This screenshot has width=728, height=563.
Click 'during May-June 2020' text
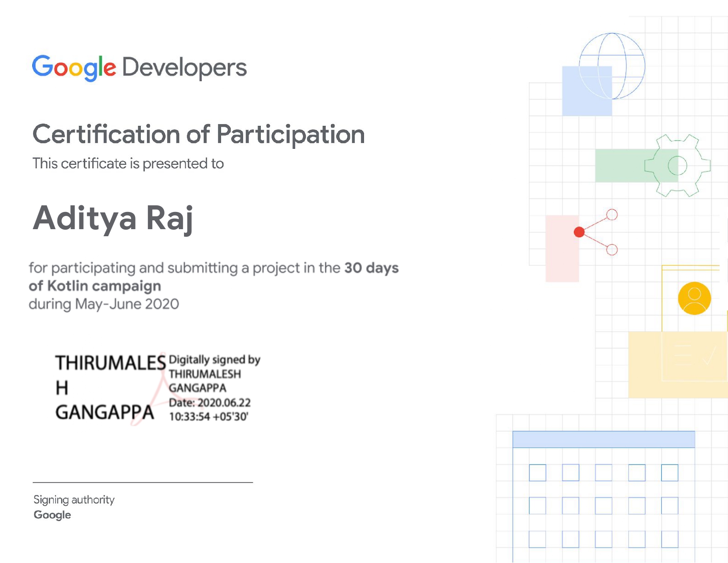(x=104, y=304)
